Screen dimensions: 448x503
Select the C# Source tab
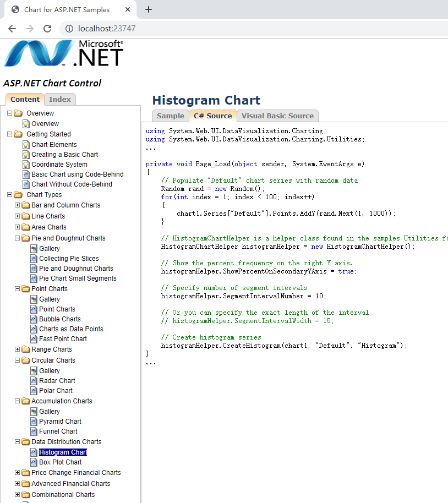tap(213, 116)
